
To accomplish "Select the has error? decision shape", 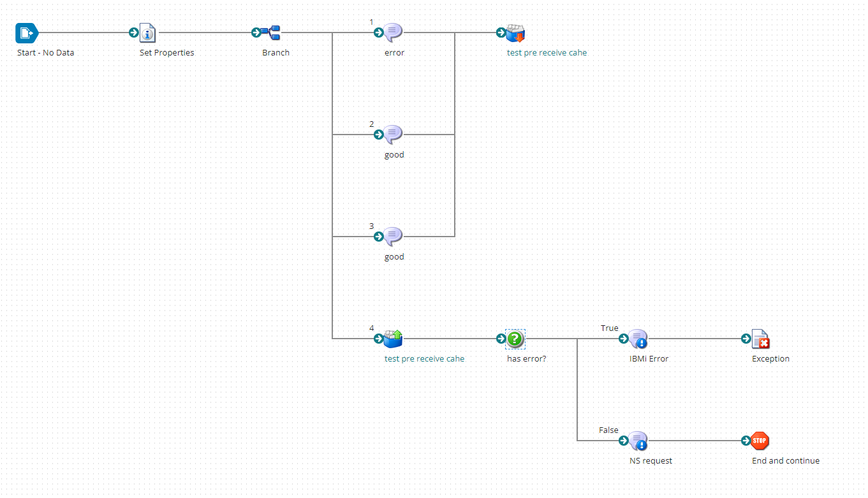I will pyautogui.click(x=515, y=339).
